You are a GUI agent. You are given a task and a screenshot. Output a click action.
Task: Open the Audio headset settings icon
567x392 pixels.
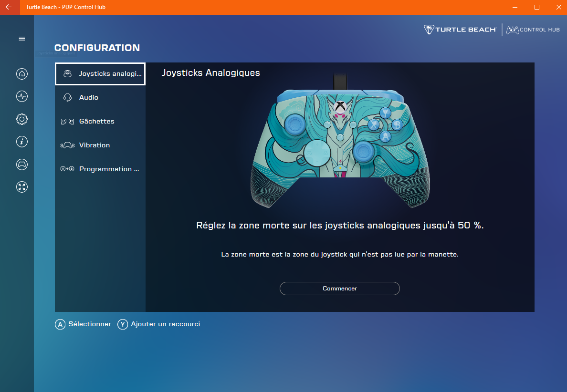68,97
